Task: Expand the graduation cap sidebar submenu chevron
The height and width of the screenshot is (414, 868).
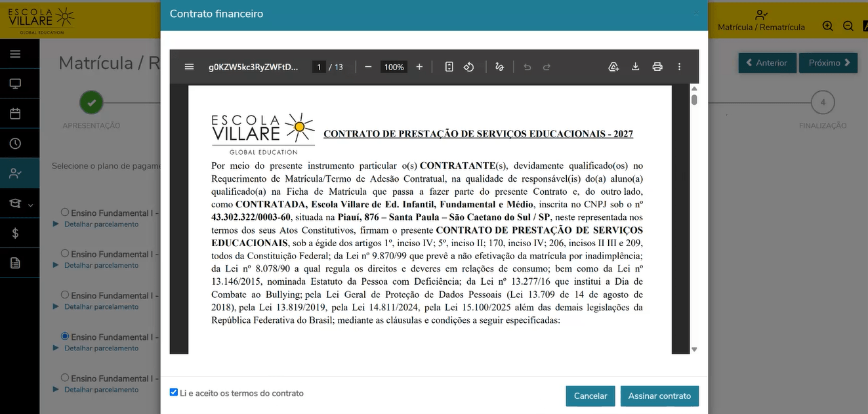Action: click(30, 205)
